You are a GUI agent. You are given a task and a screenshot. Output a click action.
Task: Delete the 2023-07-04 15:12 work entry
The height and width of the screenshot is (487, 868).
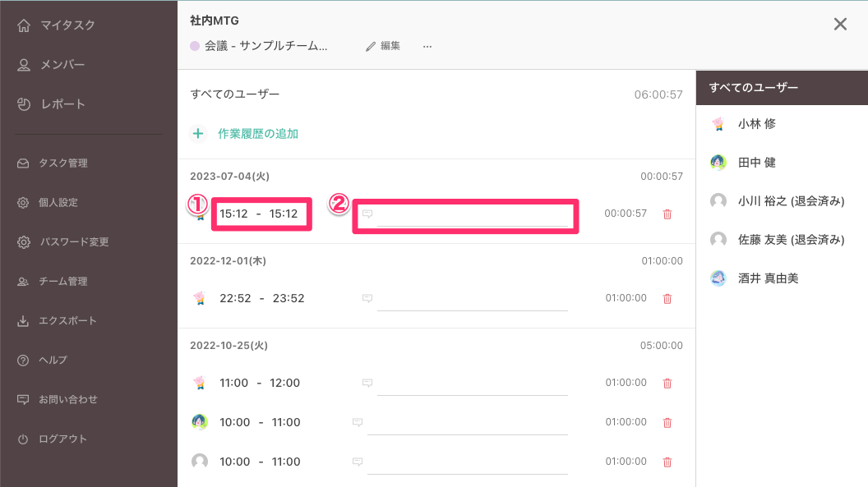click(667, 214)
